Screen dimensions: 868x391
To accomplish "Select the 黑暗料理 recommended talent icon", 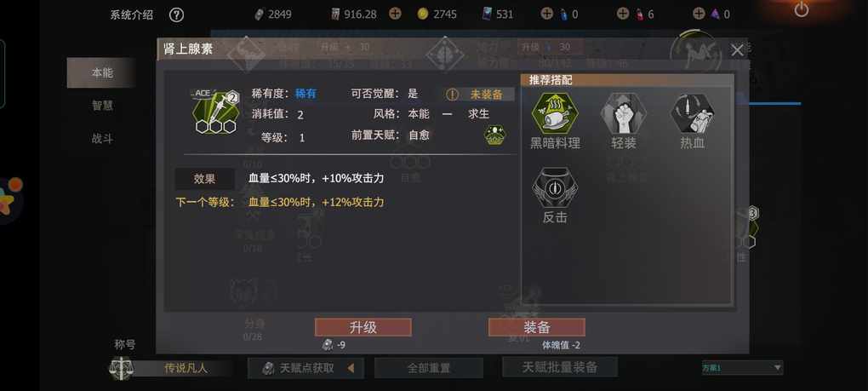I will [555, 112].
